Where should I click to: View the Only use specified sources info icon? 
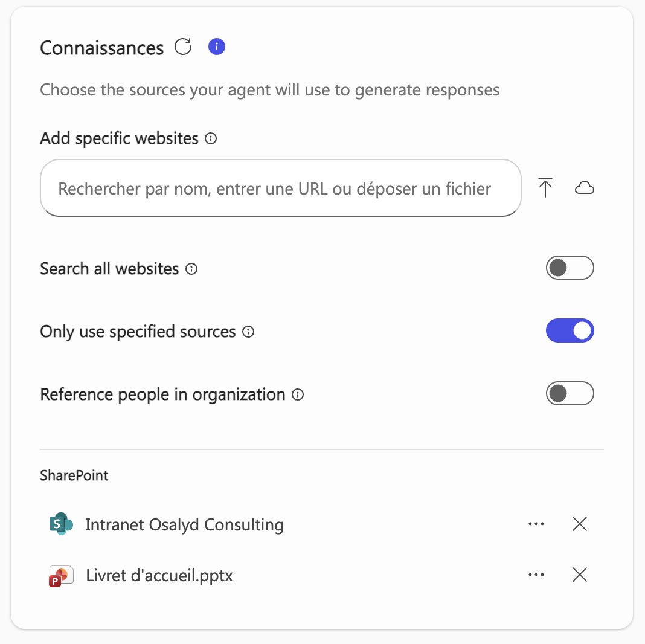(x=249, y=332)
